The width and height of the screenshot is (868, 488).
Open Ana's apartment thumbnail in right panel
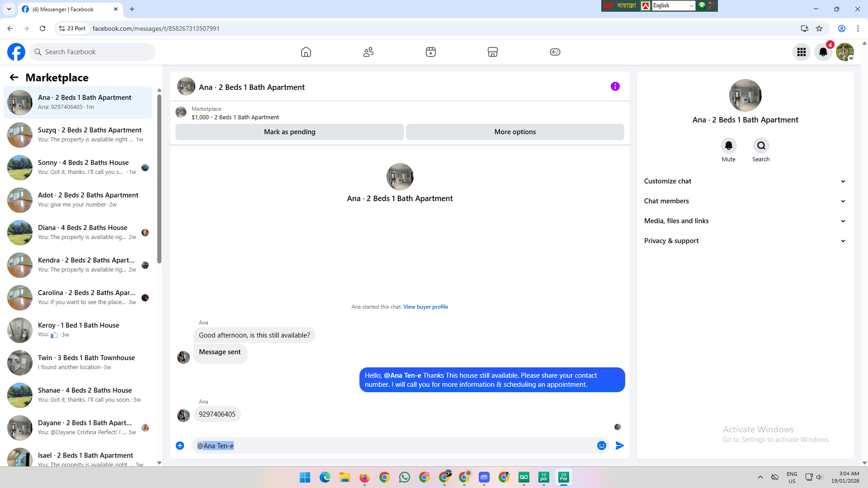tap(745, 95)
